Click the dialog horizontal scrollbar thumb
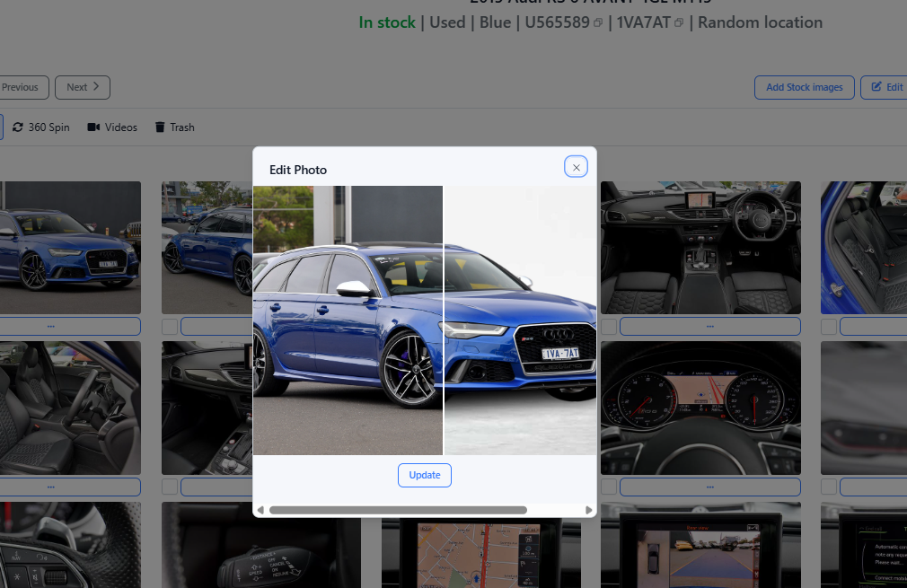This screenshot has height=588, width=907. (x=398, y=510)
